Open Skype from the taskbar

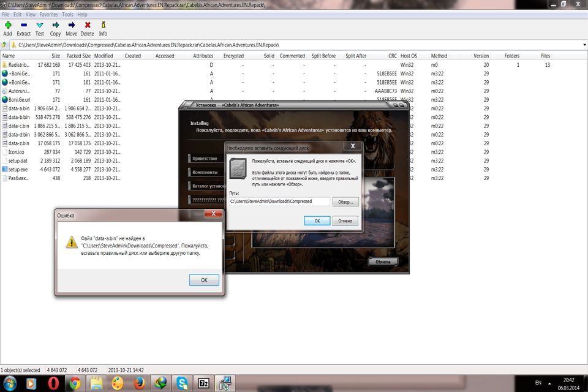click(x=183, y=383)
